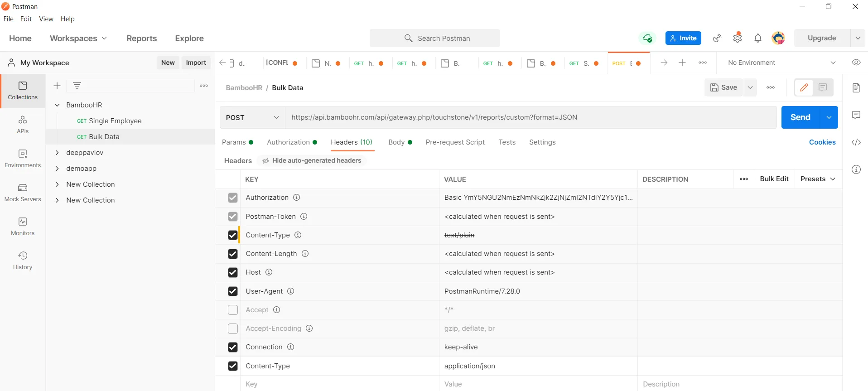This screenshot has width=868, height=391.
Task: Open notifications bell icon
Action: pos(758,38)
